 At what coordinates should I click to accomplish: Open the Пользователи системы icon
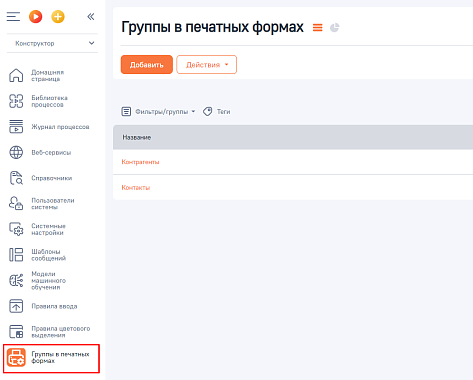16,203
